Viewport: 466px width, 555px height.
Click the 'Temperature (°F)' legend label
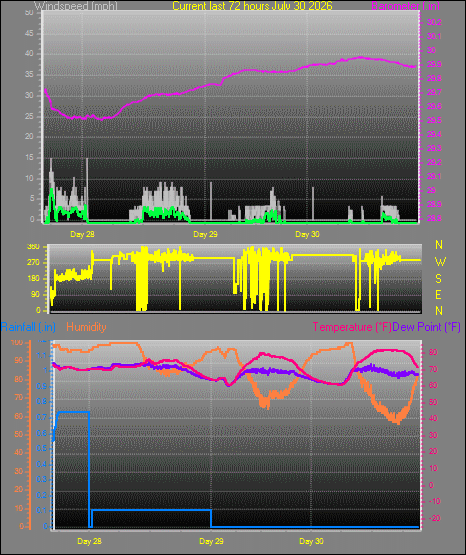coord(352,327)
